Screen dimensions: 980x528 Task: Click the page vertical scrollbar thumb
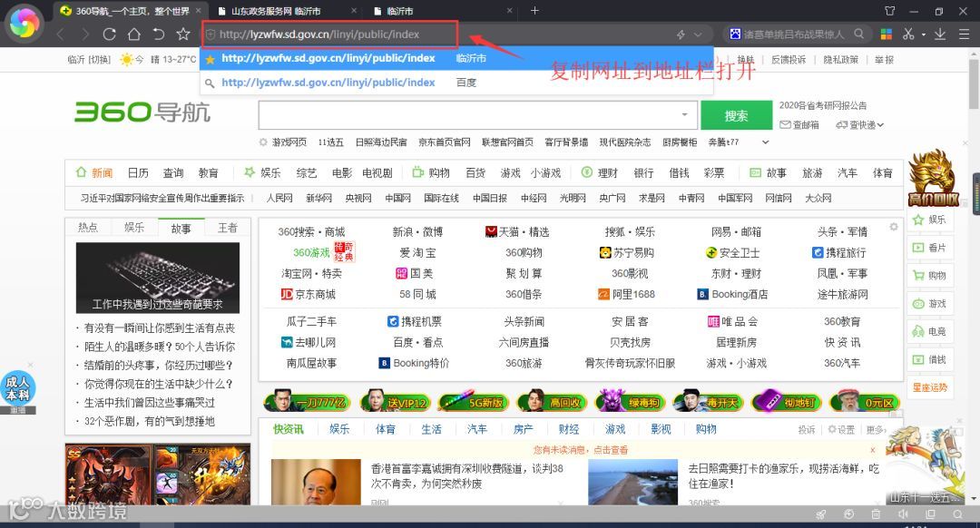[974, 84]
